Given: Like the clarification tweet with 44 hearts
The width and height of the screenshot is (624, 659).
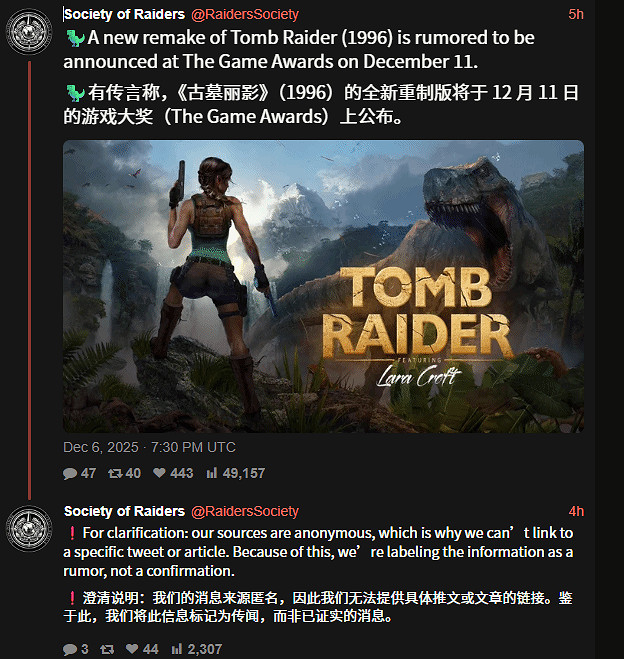Looking at the screenshot, I should pos(132,649).
